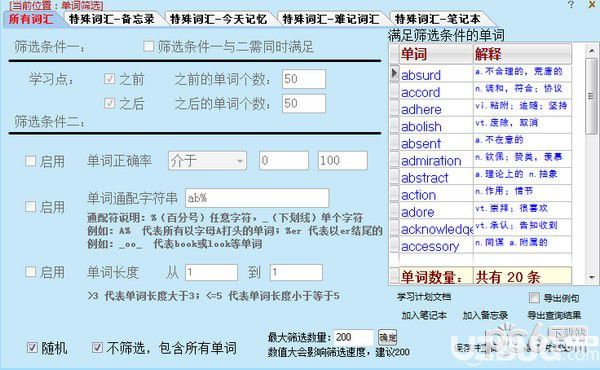Open the 特殊词汇-备忘录 tab
The width and height of the screenshot is (600, 370).
tap(112, 19)
